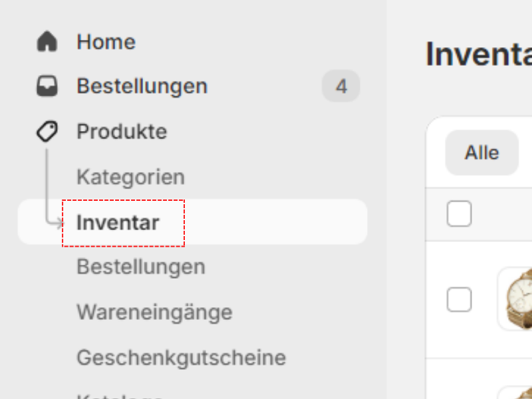Viewport: 532px width, 399px height.
Task: Switch to the Alle filter tab
Action: coord(481,152)
